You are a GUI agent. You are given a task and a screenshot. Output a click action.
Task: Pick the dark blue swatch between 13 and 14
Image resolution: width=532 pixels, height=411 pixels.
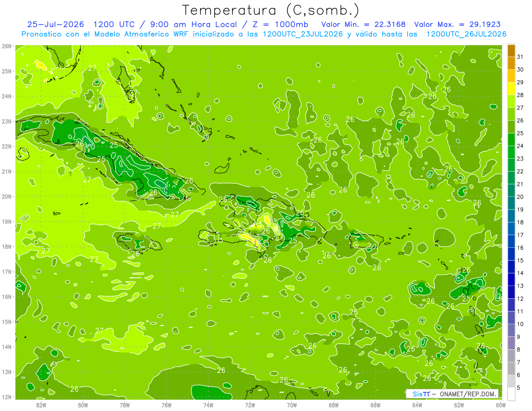(x=511, y=279)
